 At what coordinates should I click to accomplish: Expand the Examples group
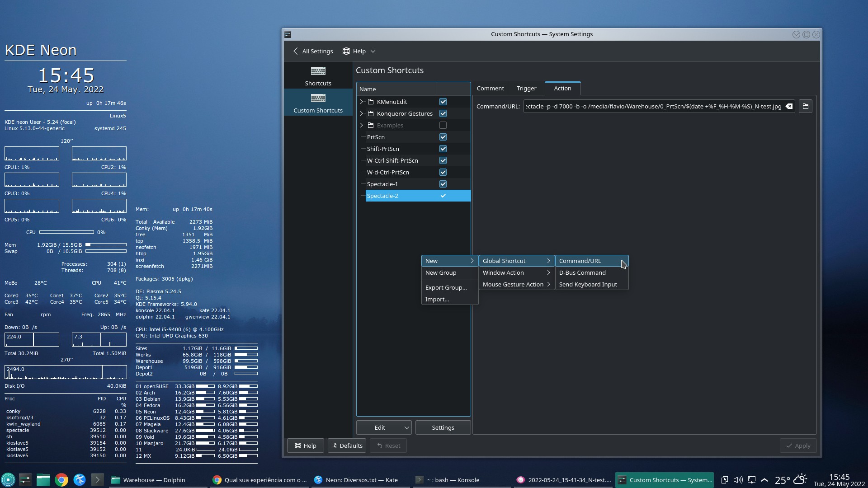(x=361, y=125)
